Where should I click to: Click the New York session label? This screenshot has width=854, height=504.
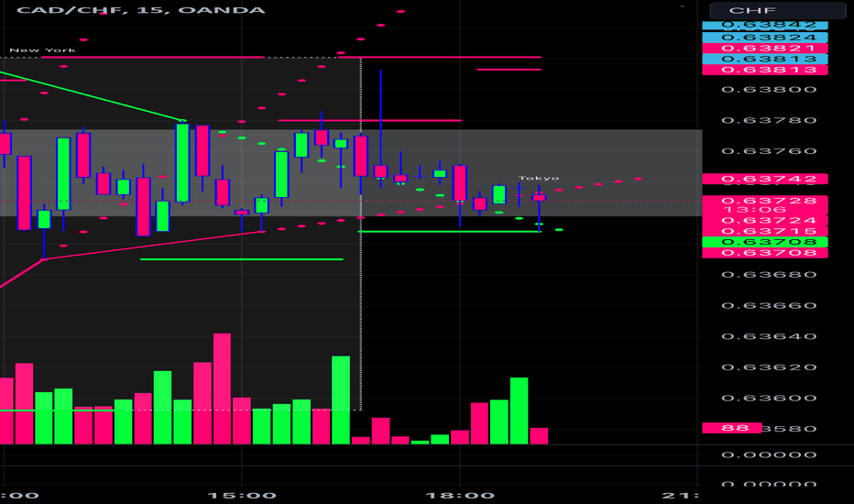click(x=42, y=50)
